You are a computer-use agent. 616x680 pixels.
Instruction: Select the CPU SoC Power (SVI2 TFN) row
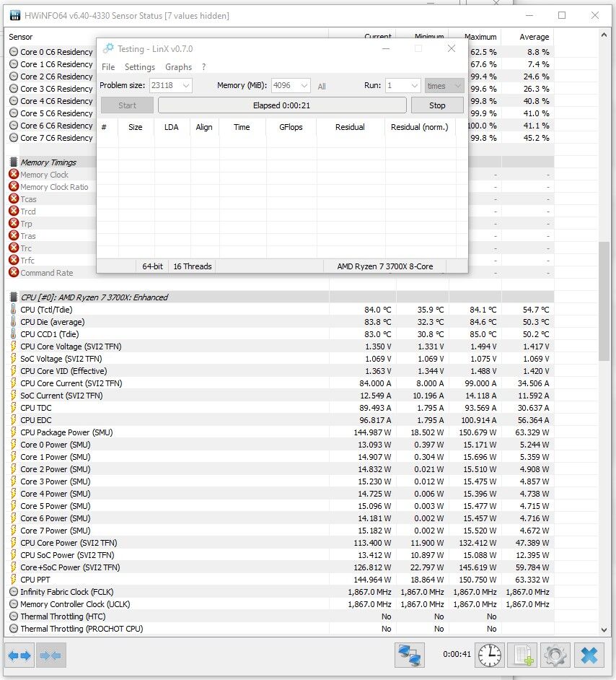pos(279,555)
